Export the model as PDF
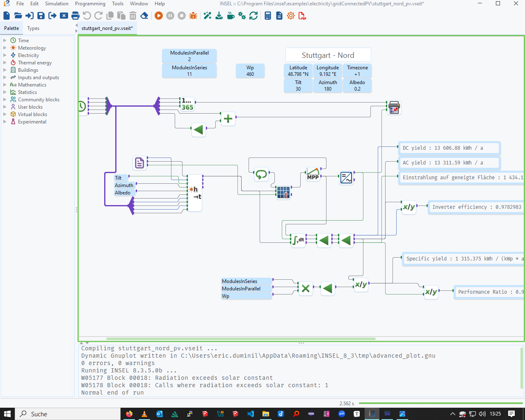Viewport: 525px width, 420px height. point(302,16)
